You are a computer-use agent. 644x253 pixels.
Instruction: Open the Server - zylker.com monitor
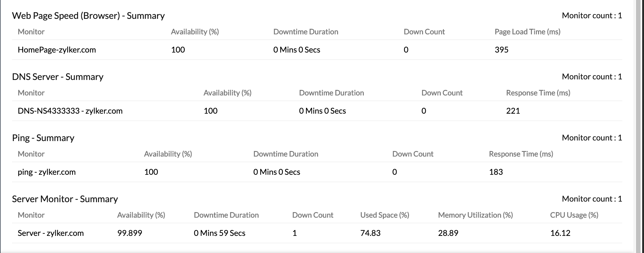(51, 233)
